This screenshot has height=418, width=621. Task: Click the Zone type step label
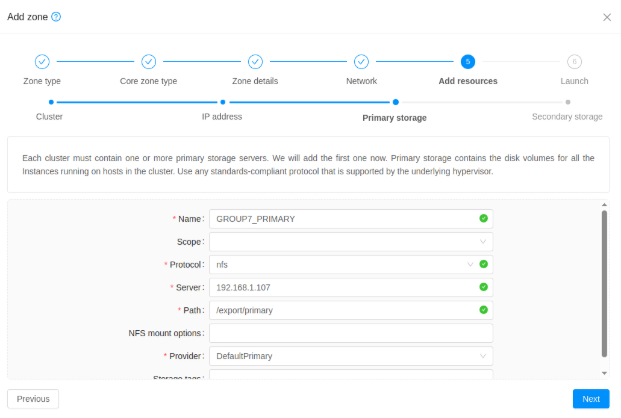pyautogui.click(x=42, y=81)
